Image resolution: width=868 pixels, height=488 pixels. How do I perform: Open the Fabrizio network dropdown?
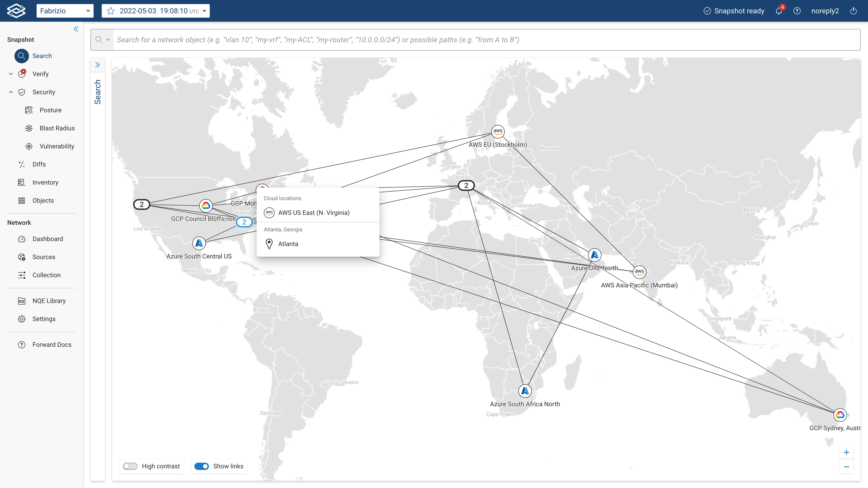pyautogui.click(x=65, y=11)
